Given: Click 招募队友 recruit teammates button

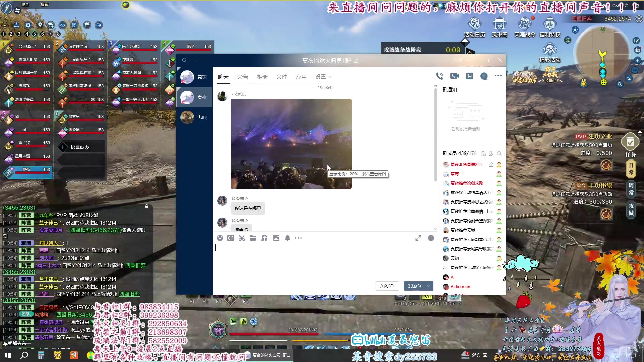Looking at the screenshot, I should click(x=80, y=147).
